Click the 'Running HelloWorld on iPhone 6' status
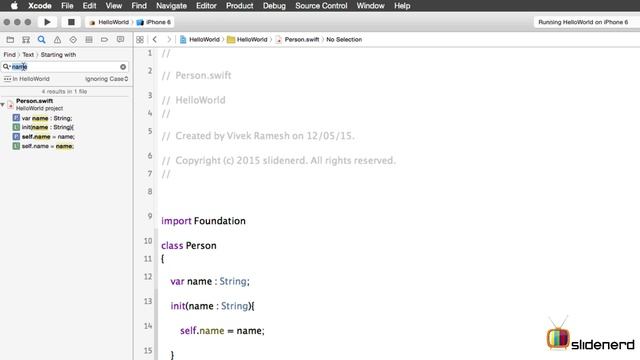 583,22
